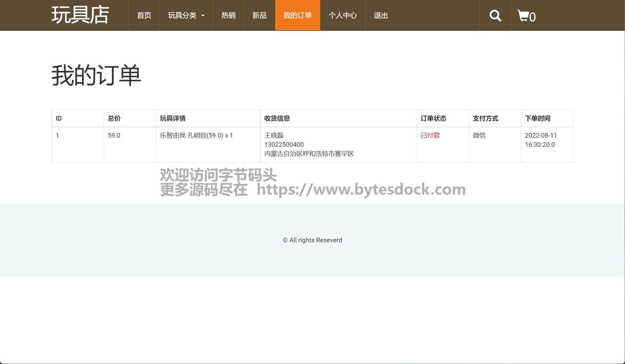
Task: Click the 微信 payment method cell
Action: tap(479, 135)
